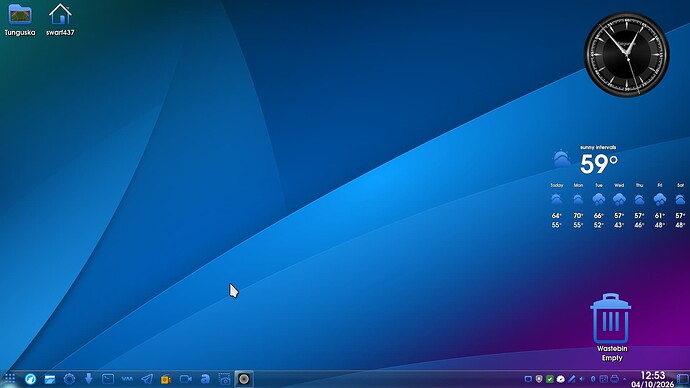Select the Wed forecast label
Viewport: 690px width, 388px height.
coord(619,185)
